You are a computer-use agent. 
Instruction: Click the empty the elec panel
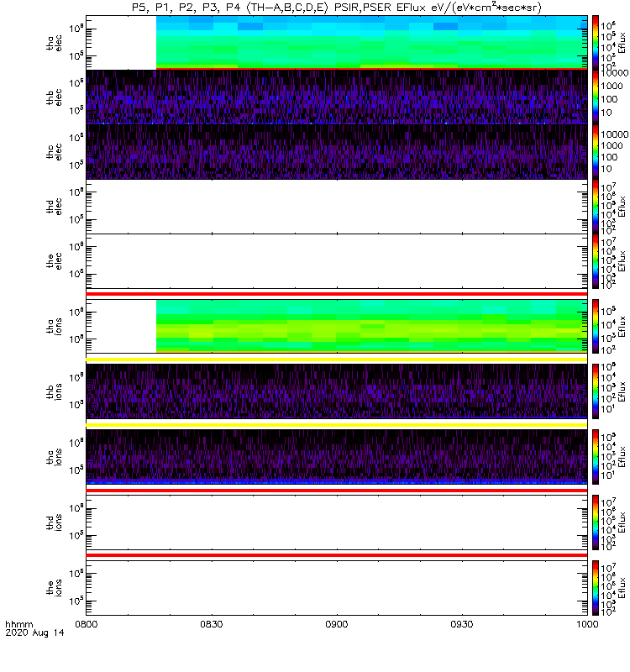click(x=337, y=261)
